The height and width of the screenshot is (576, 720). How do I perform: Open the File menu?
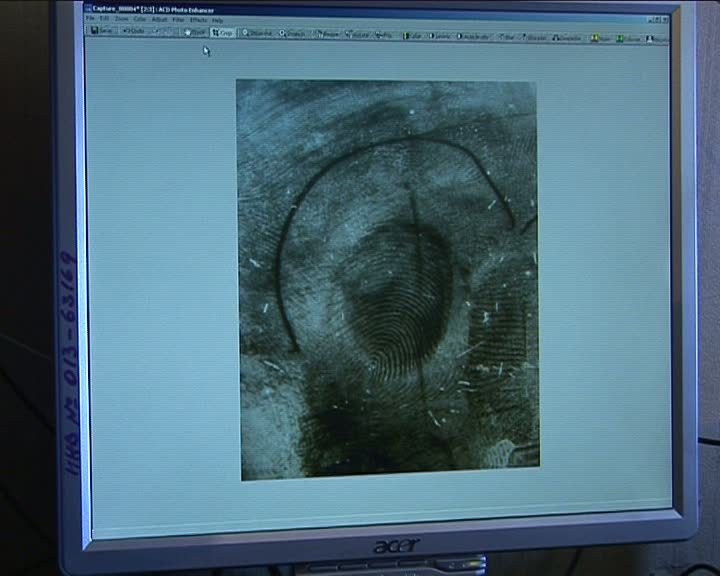tap(90, 18)
